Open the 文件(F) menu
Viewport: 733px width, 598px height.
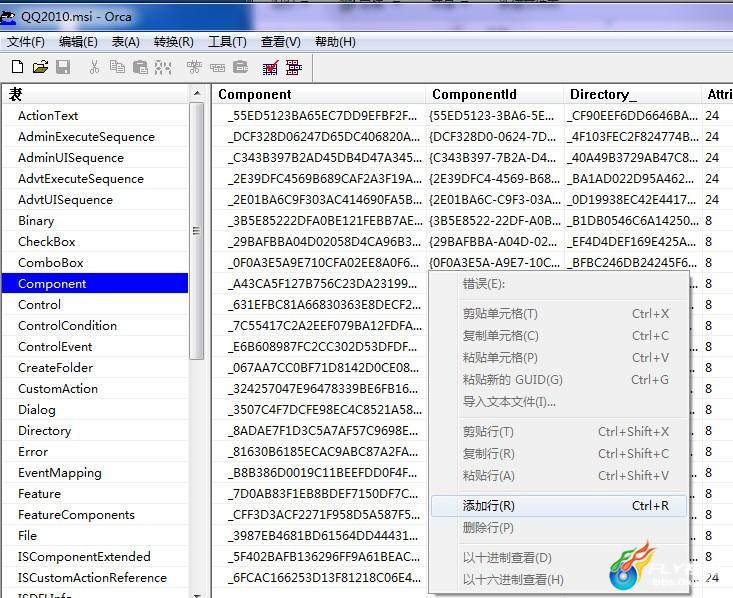coord(26,42)
